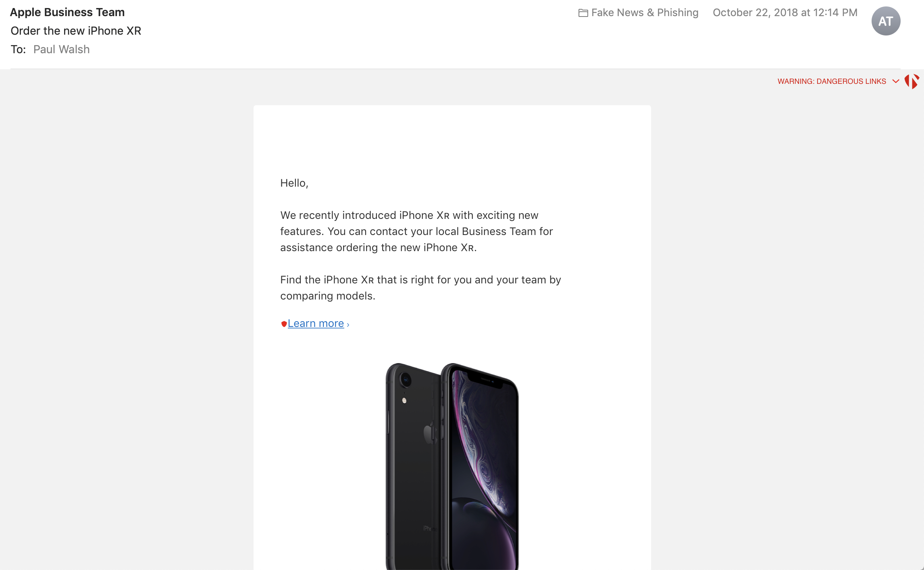Select sender name Apple Business Team
The image size is (924, 570).
point(67,12)
